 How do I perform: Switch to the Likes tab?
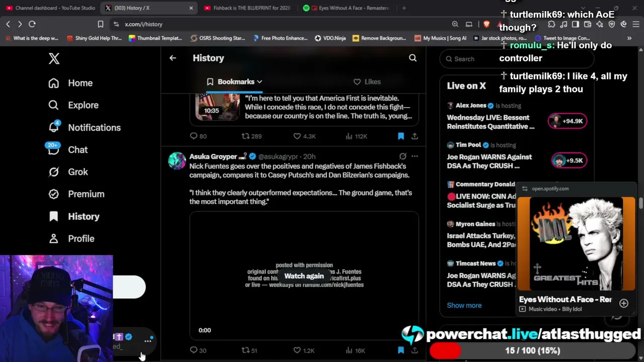[367, 81]
